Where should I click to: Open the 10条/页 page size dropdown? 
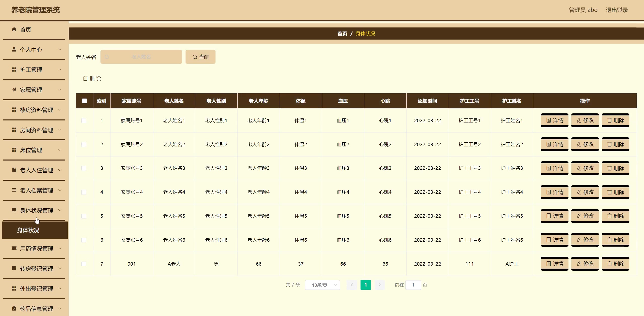tap(322, 285)
